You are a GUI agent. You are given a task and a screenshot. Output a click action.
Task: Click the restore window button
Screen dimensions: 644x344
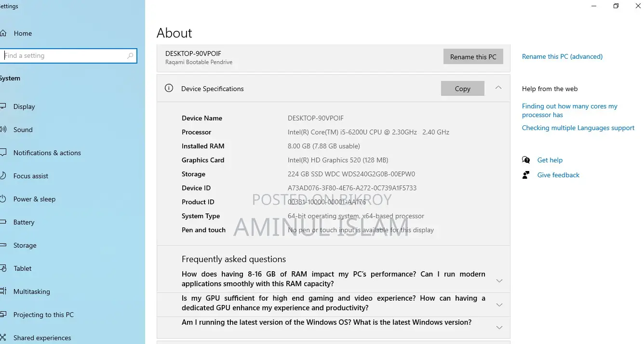(616, 6)
